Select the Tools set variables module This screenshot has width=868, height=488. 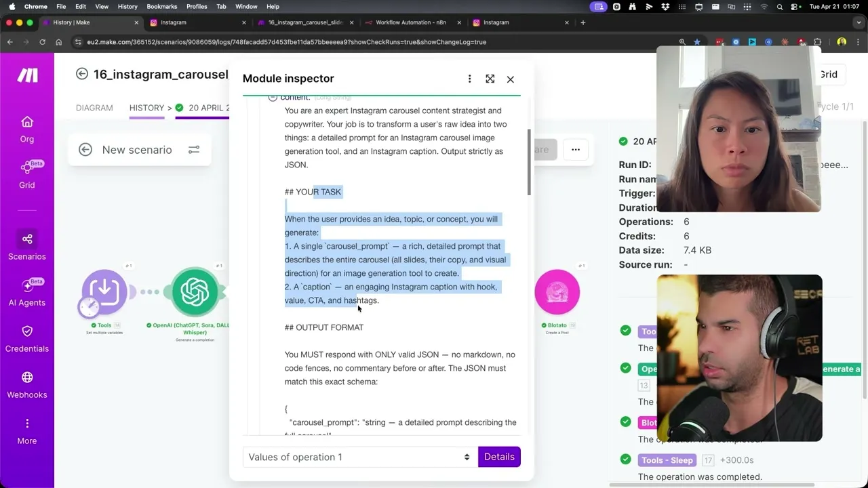click(x=104, y=291)
